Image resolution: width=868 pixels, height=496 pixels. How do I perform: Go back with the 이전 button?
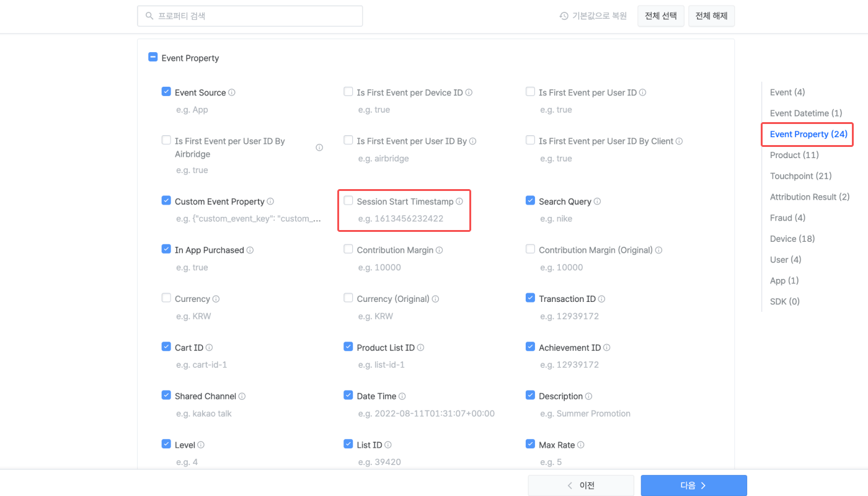point(581,485)
